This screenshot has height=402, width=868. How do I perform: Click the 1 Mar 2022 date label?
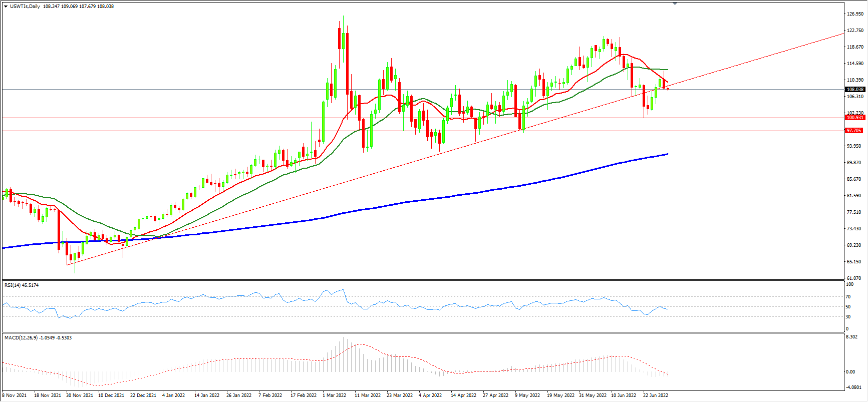pyautogui.click(x=335, y=395)
